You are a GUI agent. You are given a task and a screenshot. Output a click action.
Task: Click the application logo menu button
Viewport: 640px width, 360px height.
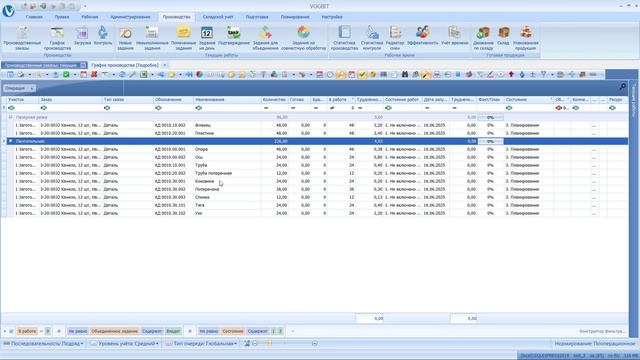click(x=8, y=11)
